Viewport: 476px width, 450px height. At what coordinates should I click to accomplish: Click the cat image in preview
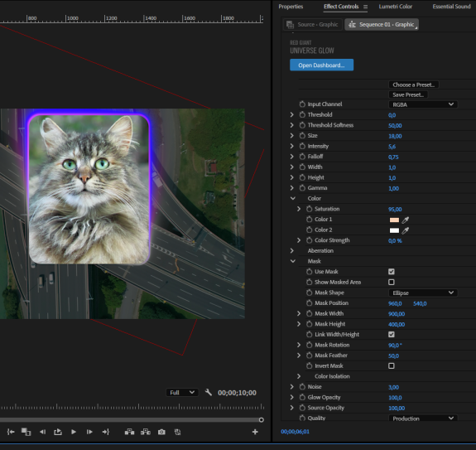[x=89, y=189]
